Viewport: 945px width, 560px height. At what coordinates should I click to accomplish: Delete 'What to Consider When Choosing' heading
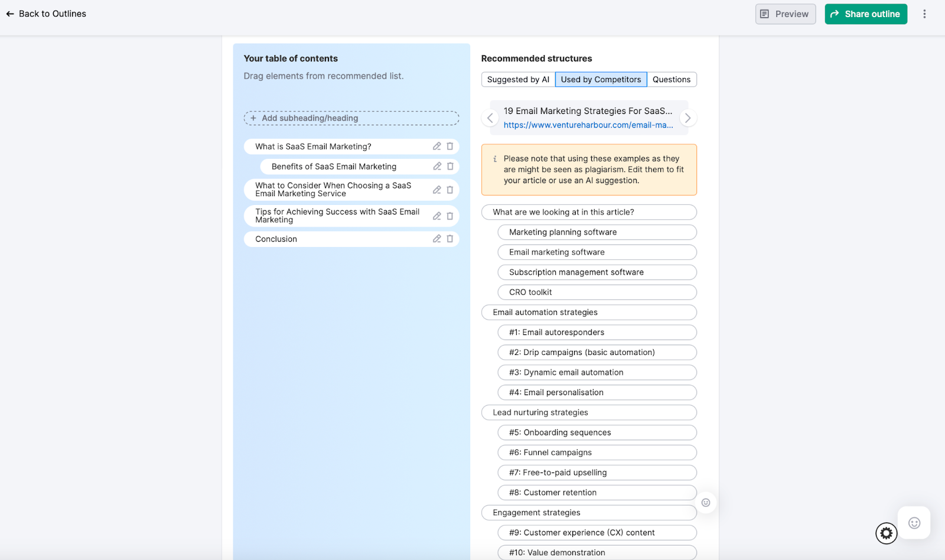tap(450, 190)
